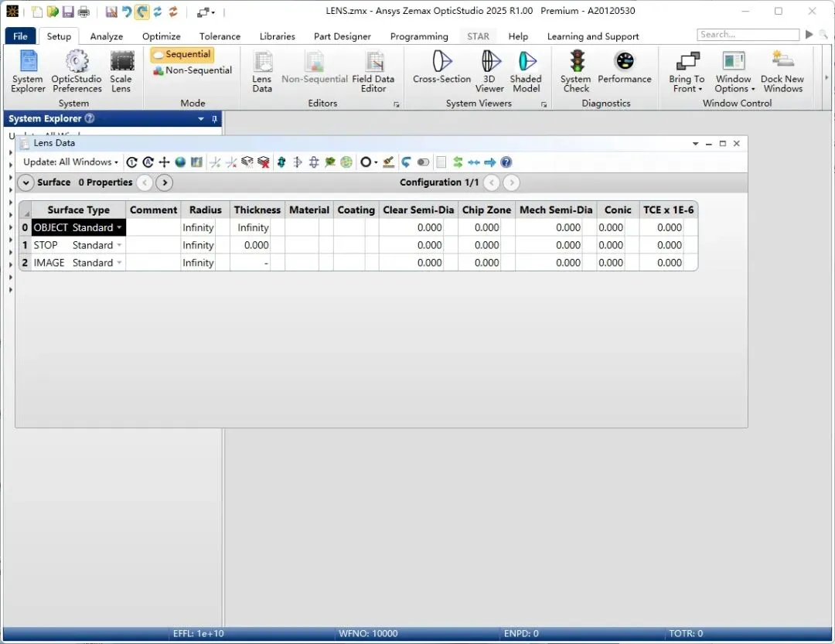This screenshot has width=835, height=644.
Task: Open Learning and Support tab
Action: coord(593,36)
